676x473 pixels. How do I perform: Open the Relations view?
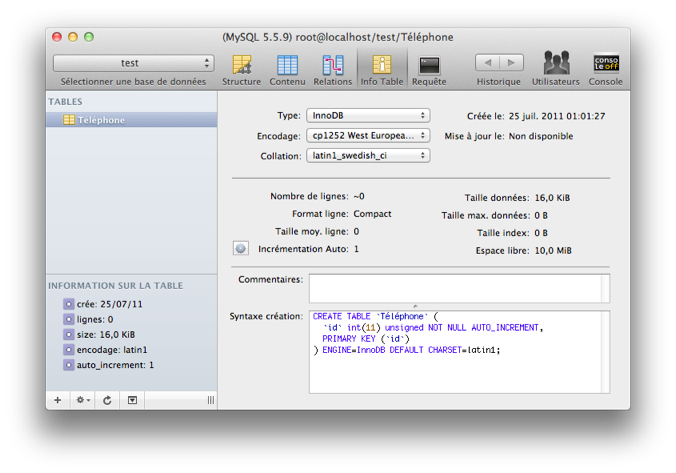(x=332, y=70)
